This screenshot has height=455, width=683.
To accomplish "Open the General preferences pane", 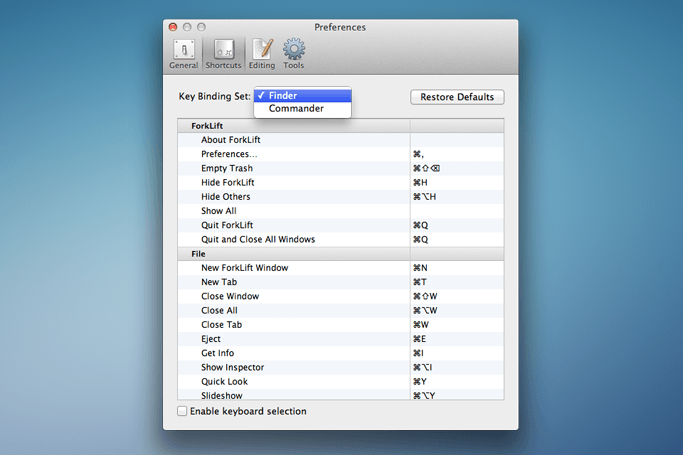I will (x=183, y=54).
